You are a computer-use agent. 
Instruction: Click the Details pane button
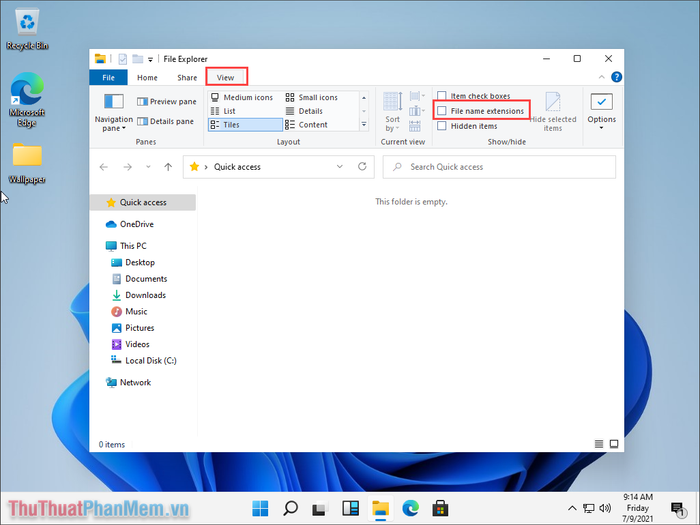click(x=166, y=121)
